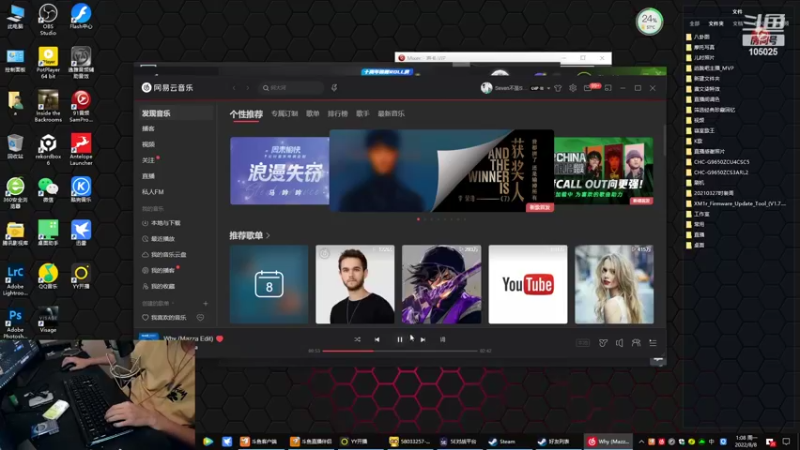This screenshot has width=800, height=450.
Task: Open 发现音乐 in the sidebar
Action: (x=174, y=113)
